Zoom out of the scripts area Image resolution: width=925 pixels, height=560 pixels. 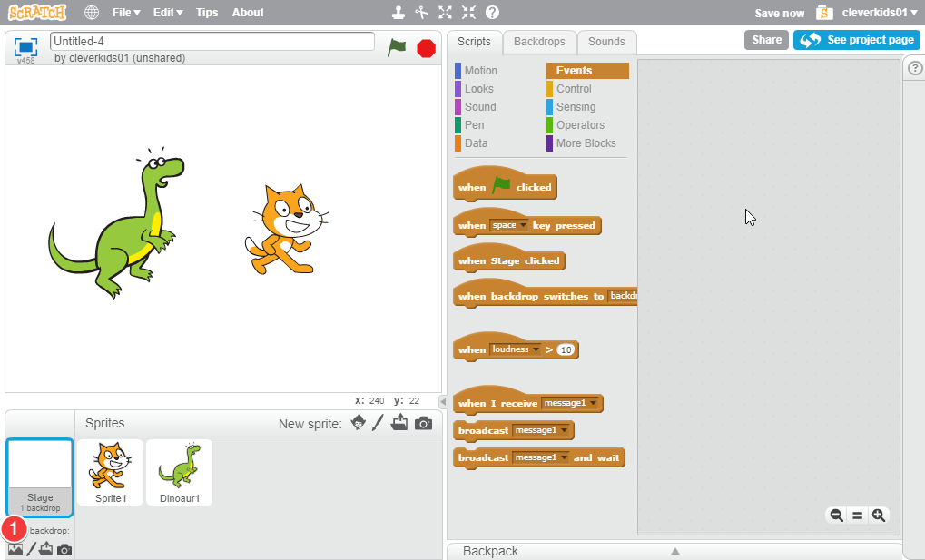(837, 516)
